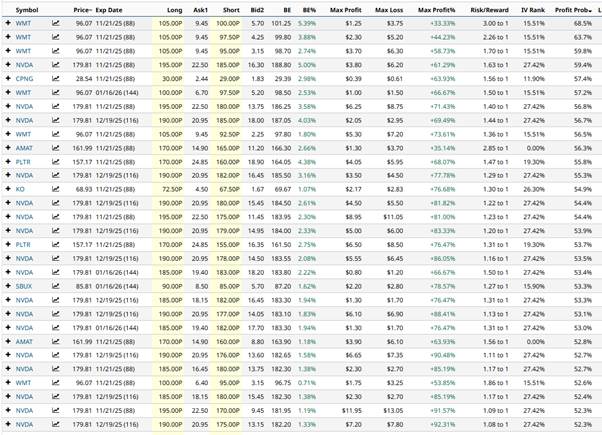Expand the NVDA row with 175.00P short on 12/19/25
The image size is (602, 435).
8,424
